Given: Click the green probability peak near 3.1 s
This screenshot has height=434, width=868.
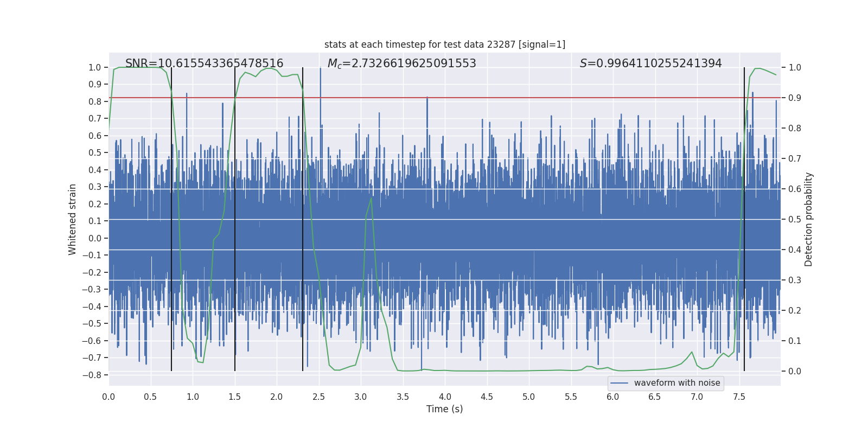Looking at the screenshot, I should (371, 199).
